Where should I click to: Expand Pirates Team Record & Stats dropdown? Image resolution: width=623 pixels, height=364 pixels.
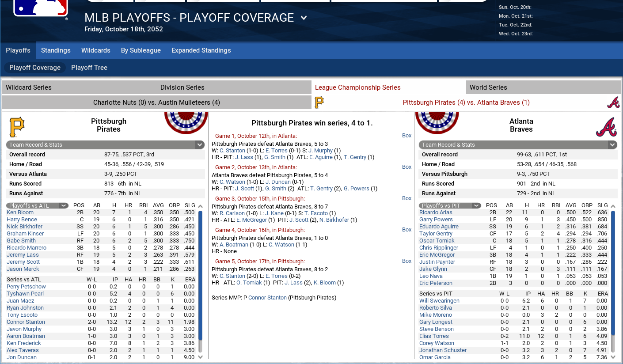pos(200,145)
